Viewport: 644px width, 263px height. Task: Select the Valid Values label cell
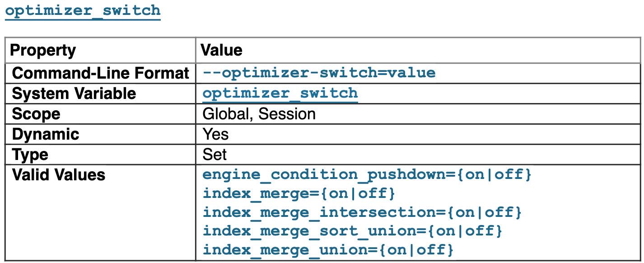pyautogui.click(x=58, y=175)
